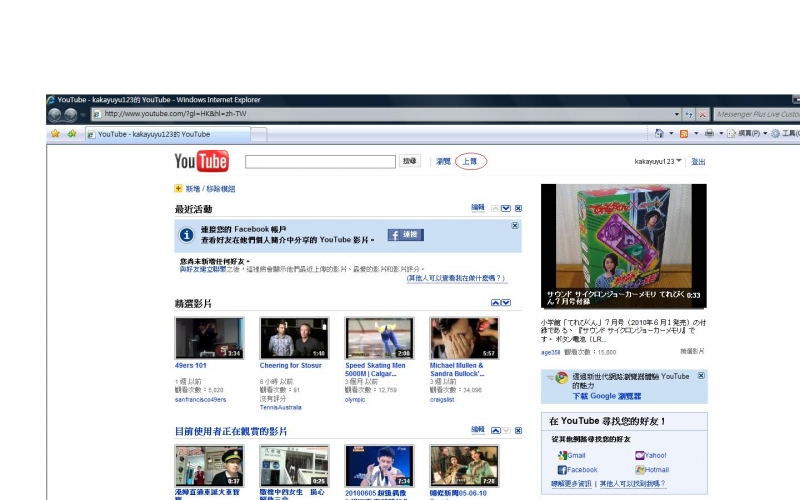Click the IE back navigation button
Viewport: 800px width, 500px height.
[x=55, y=114]
